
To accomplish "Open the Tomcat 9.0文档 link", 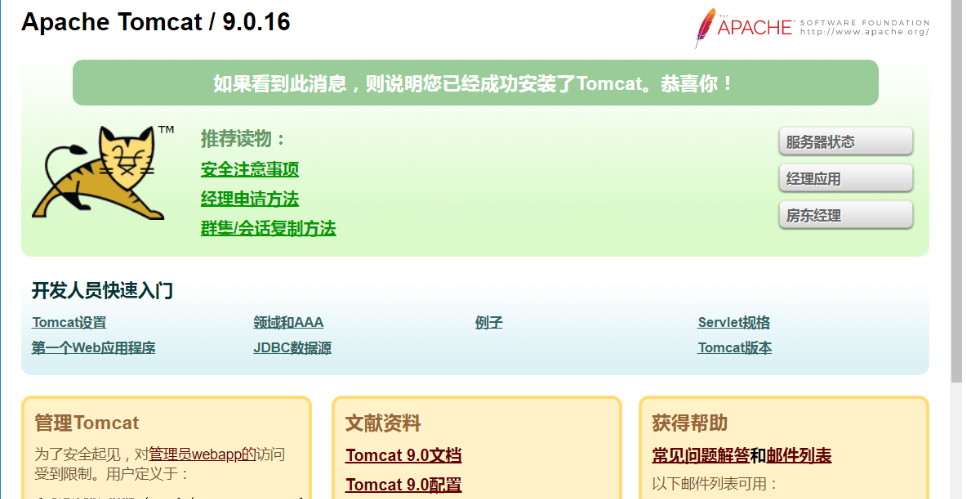I will [403, 455].
